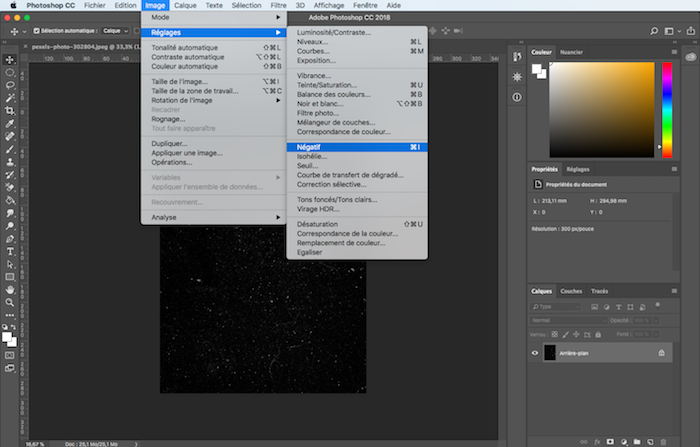Pick a color in the Couleur field
The image size is (700, 447).
coord(602,110)
